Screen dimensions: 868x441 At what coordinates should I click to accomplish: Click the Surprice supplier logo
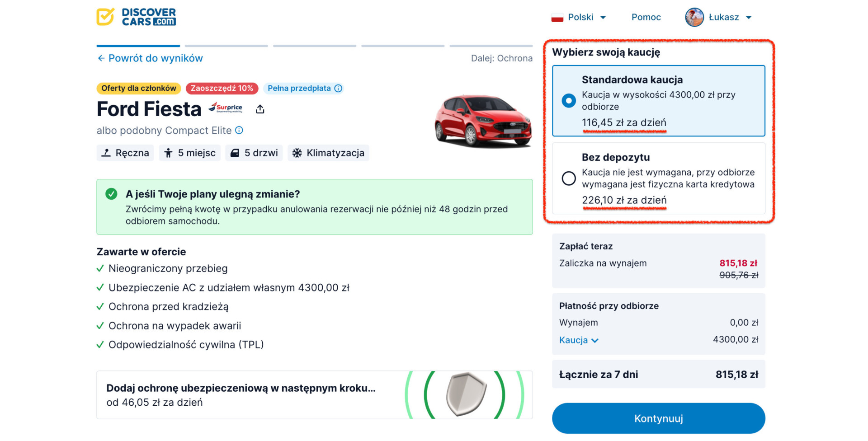226,108
